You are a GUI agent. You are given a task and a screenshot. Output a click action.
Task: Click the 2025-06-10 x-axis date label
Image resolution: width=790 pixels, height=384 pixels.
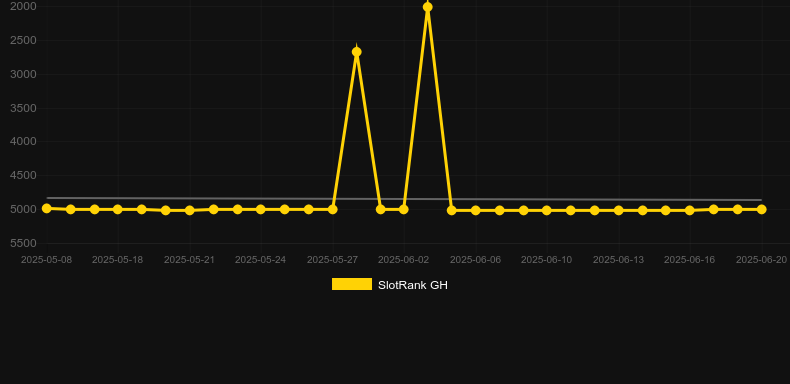pos(547,260)
